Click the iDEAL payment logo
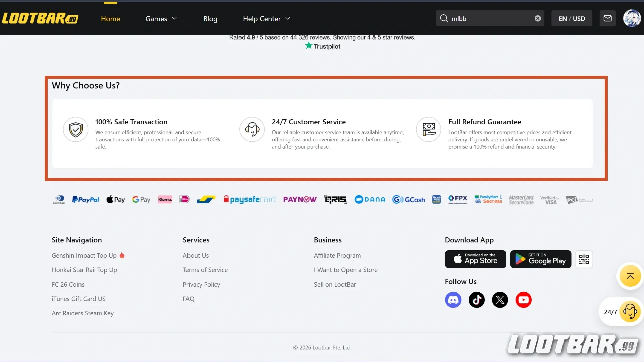Image resolution: width=644 pixels, height=362 pixels. pyautogui.click(x=184, y=200)
